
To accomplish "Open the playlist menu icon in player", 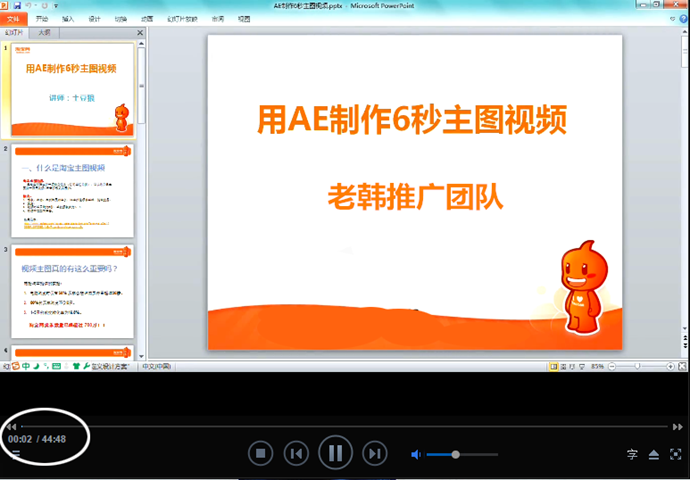I will coord(15,454).
